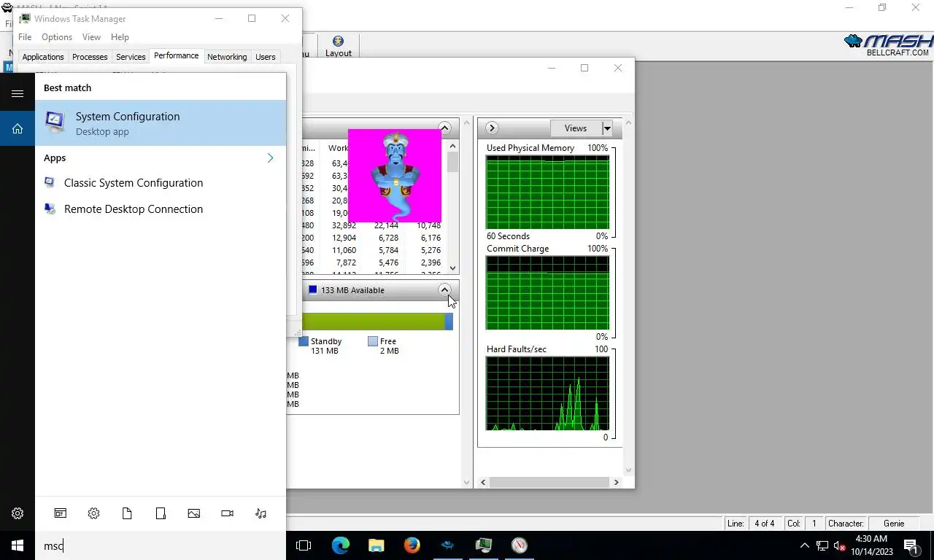Launch Microsoft Edge from taskbar

click(340, 545)
